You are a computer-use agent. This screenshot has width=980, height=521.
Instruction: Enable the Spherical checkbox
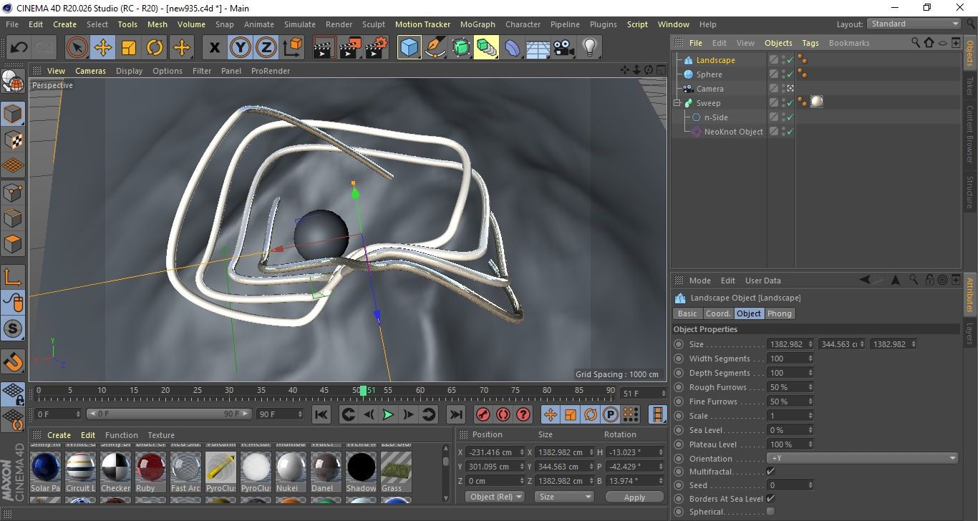point(770,511)
